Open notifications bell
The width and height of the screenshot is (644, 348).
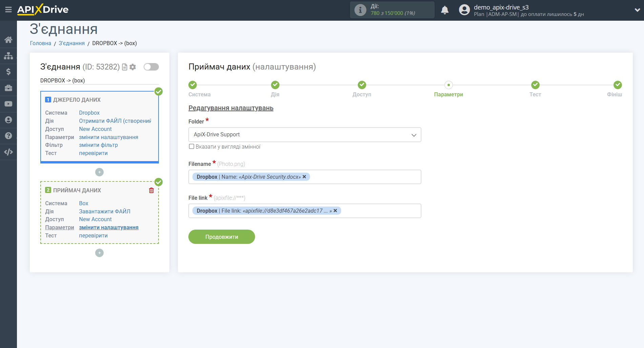pos(444,10)
